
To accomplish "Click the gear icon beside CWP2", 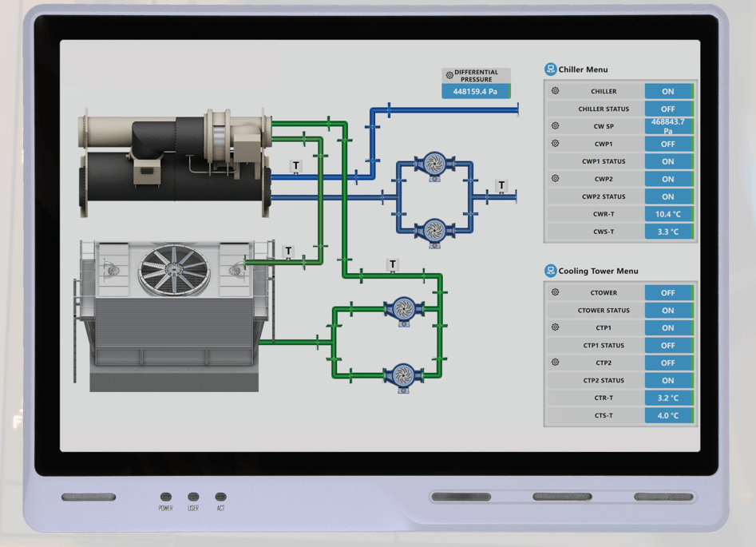I will pos(556,179).
